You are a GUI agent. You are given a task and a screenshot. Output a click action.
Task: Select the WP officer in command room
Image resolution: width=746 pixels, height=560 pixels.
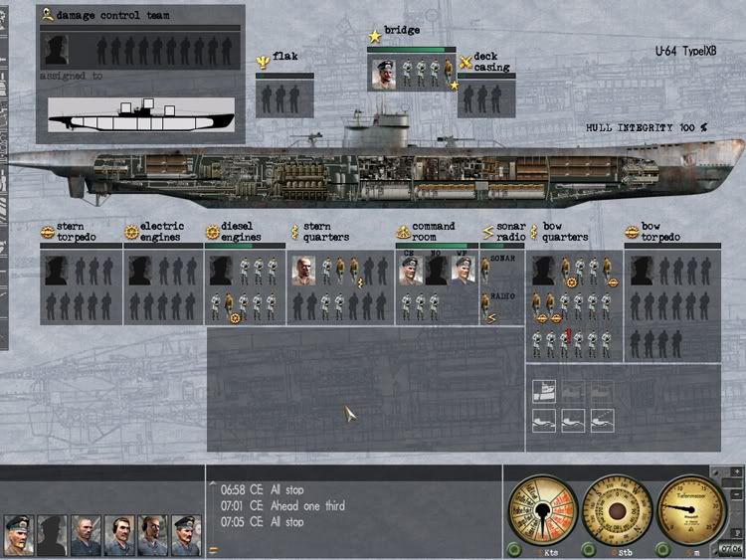(x=463, y=271)
